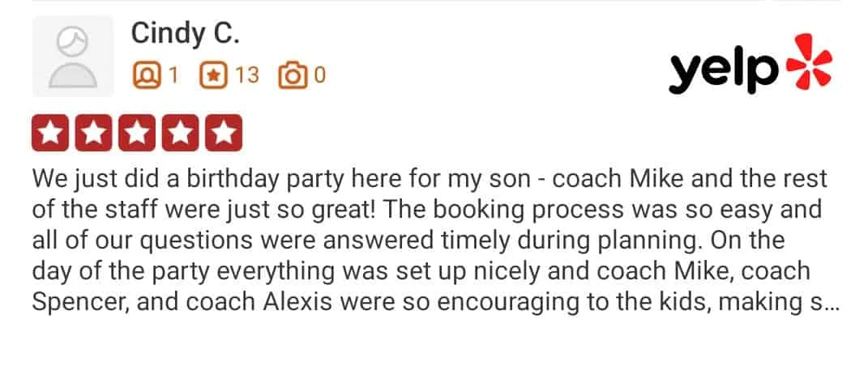Open Cindy C.'s default profile avatar
Image resolution: width=868 pixels, height=379 pixels.
click(x=73, y=57)
